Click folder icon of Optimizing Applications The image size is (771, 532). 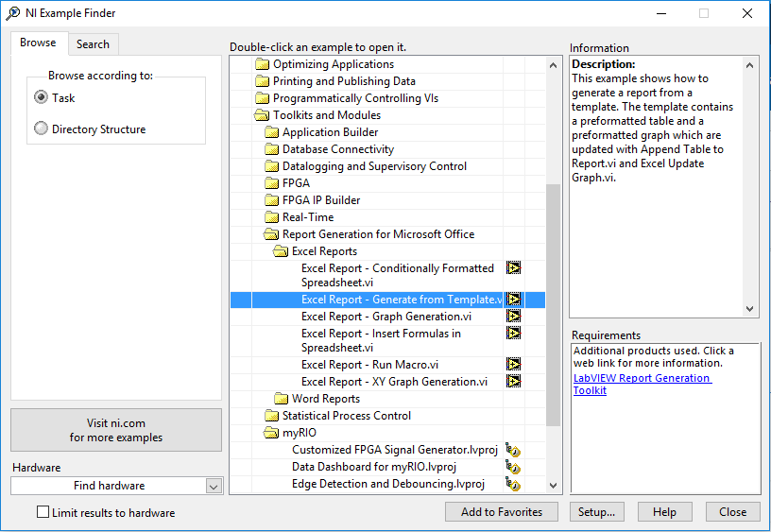tap(262, 64)
